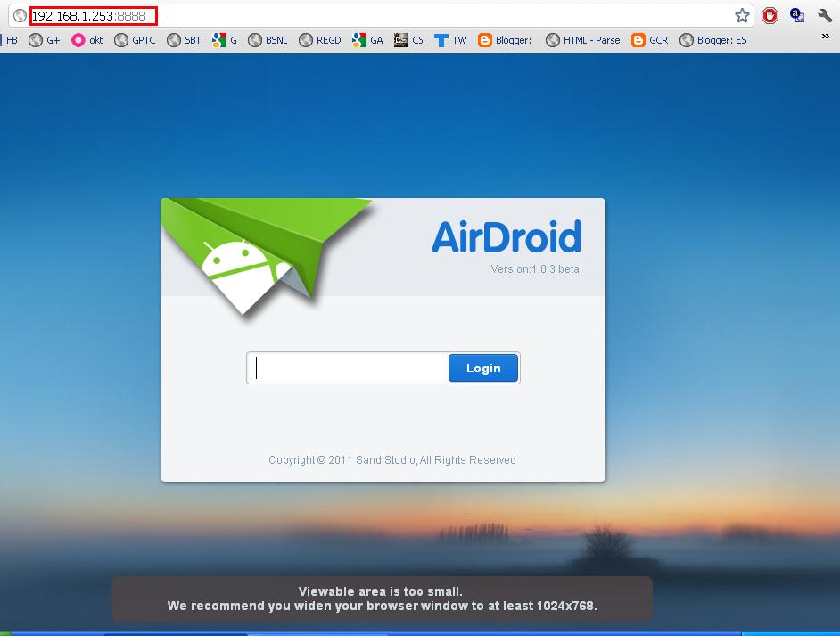Open the BSNL bookmark

(x=268, y=40)
